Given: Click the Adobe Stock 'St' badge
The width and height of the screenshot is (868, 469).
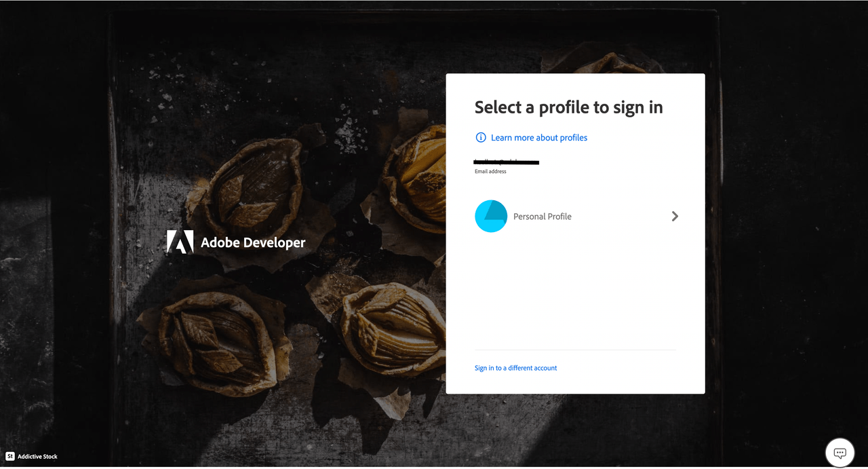Looking at the screenshot, I should tap(9, 456).
